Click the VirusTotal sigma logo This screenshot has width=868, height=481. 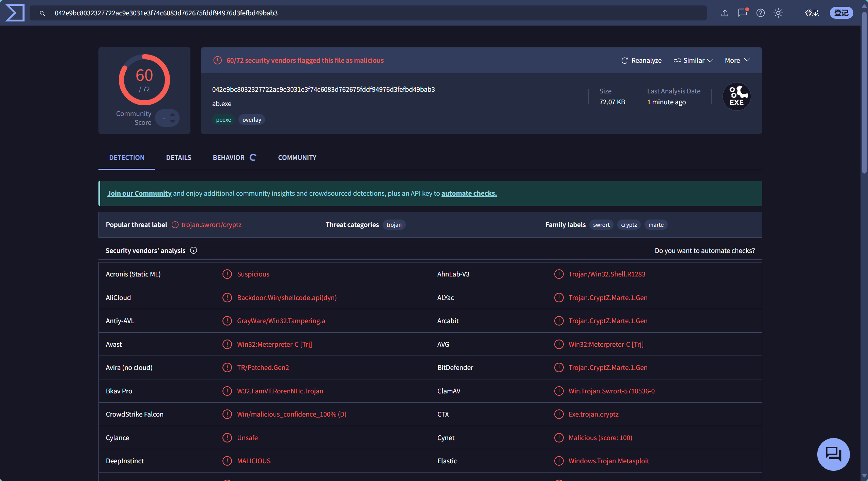click(15, 13)
